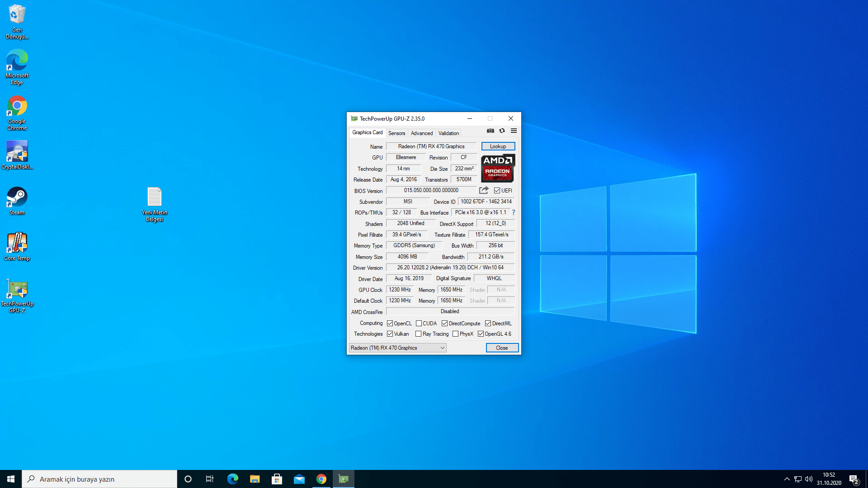Click the BIOS export share icon
The height and width of the screenshot is (488, 868).
coord(484,190)
